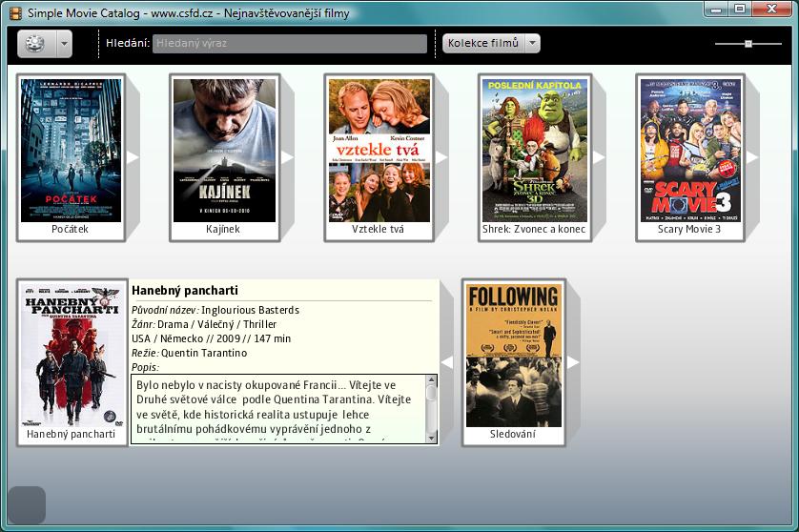Expand details arrow beside Sledování
799x532 pixels.
click(573, 362)
